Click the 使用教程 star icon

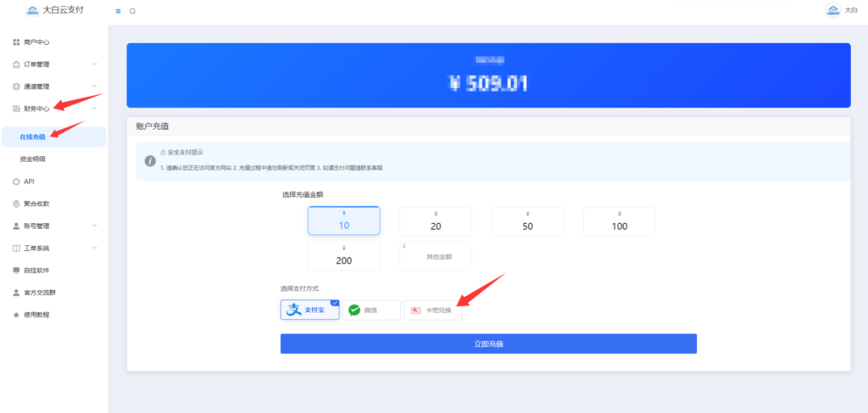[16, 315]
